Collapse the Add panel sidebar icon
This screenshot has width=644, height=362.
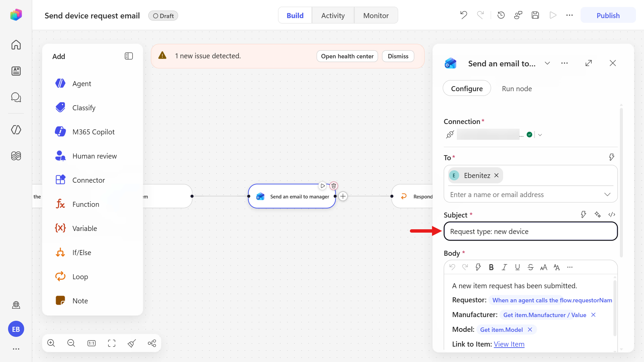point(129,56)
